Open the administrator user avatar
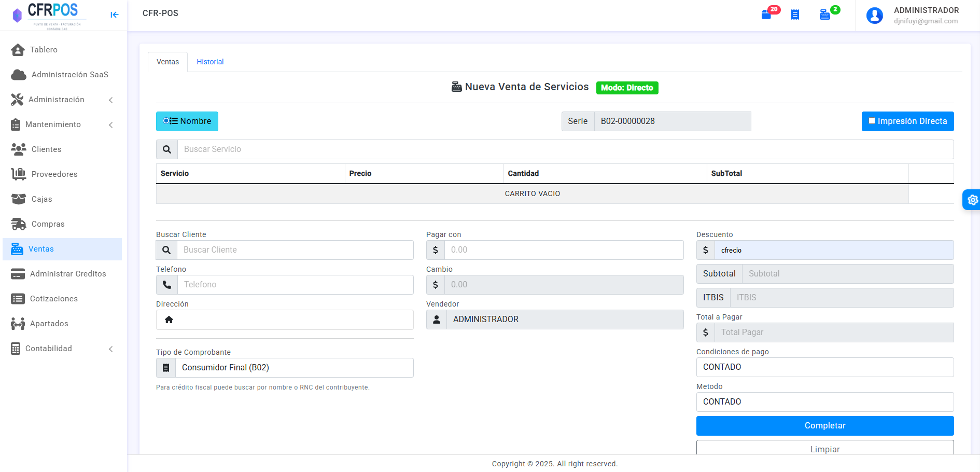980x472 pixels. point(875,16)
